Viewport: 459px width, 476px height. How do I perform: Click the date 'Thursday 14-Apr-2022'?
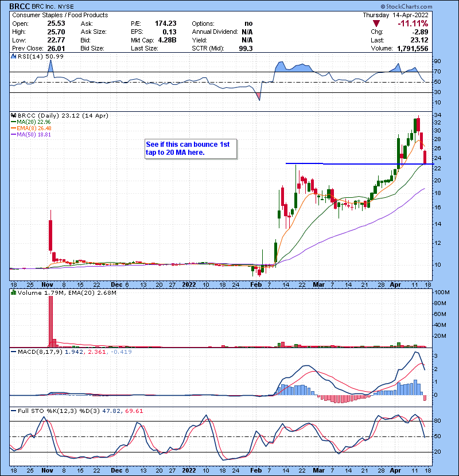pyautogui.click(x=395, y=15)
